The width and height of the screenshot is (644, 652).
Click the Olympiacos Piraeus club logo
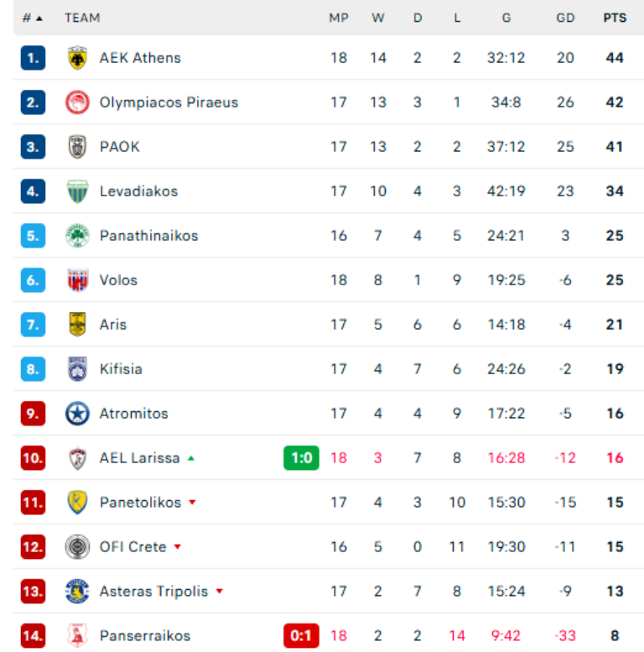(x=77, y=102)
